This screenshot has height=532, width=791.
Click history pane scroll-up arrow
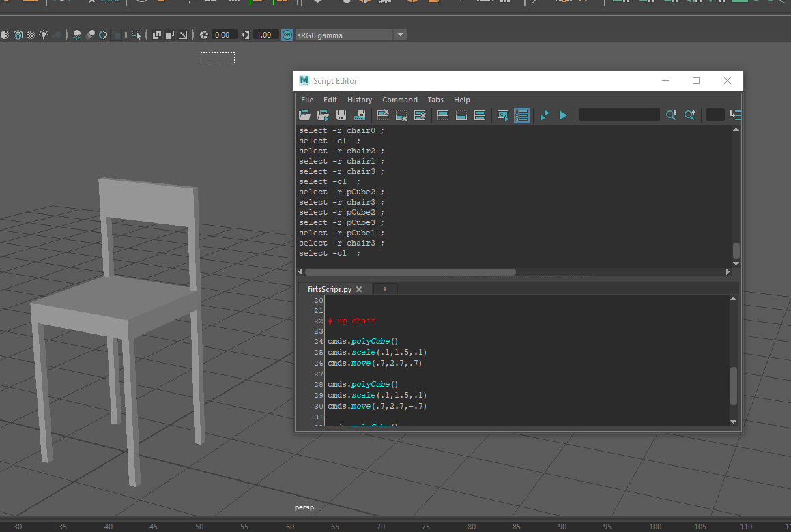click(736, 130)
